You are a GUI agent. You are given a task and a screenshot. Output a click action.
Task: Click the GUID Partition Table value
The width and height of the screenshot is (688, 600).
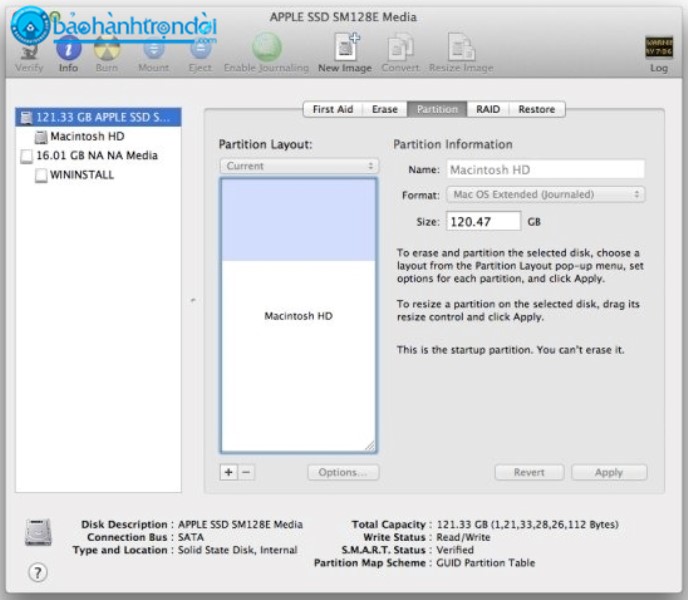pyautogui.click(x=486, y=562)
